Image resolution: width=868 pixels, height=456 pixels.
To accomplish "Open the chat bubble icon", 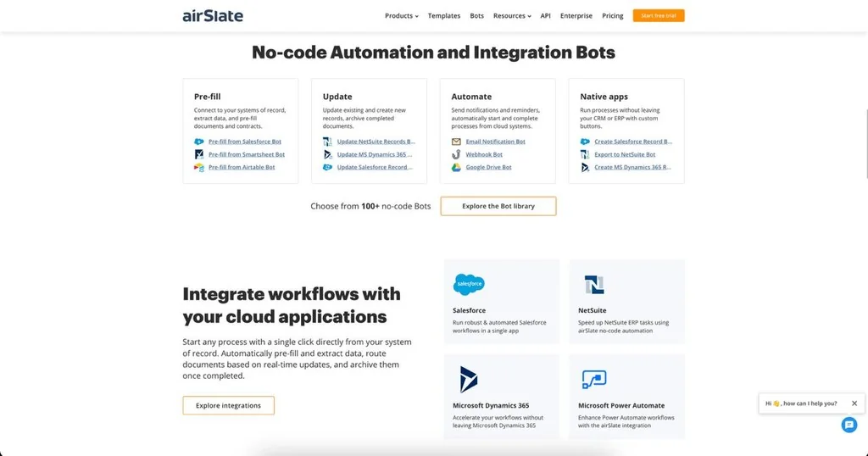I will click(x=849, y=425).
